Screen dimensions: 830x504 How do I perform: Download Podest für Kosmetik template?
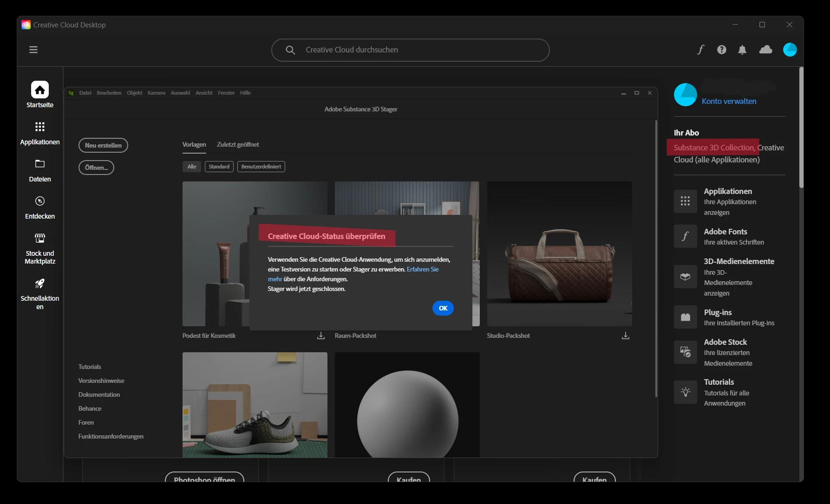[321, 336]
